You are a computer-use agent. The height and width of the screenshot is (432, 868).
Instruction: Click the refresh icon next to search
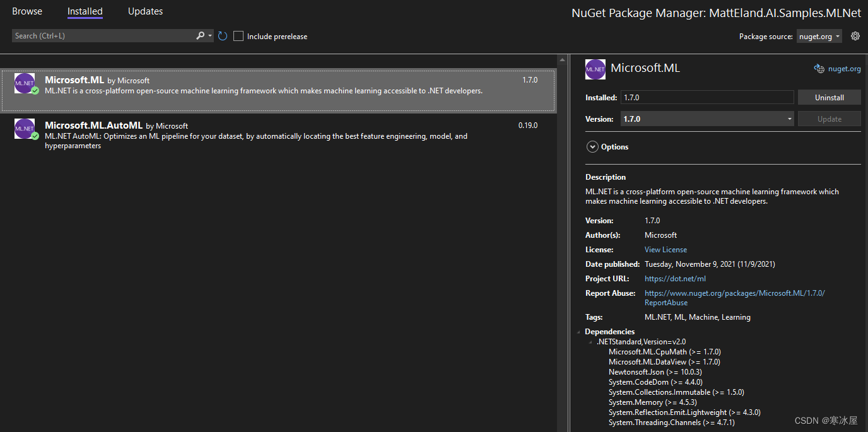(222, 36)
